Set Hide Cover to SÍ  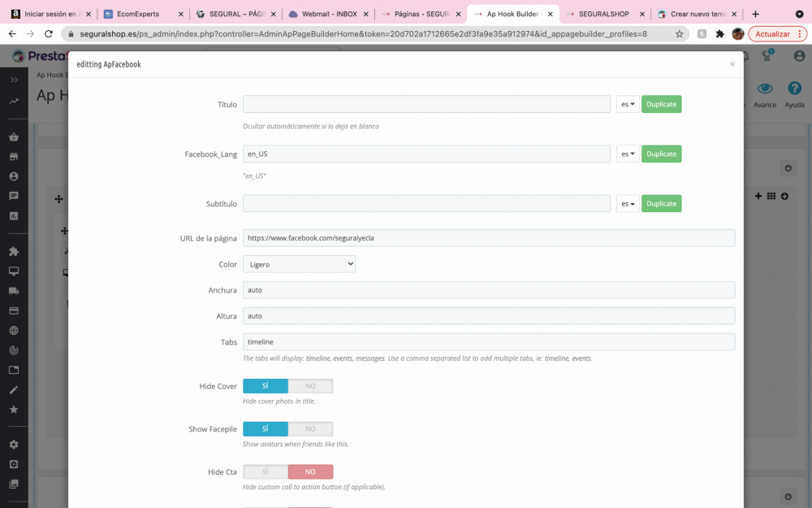266,386
